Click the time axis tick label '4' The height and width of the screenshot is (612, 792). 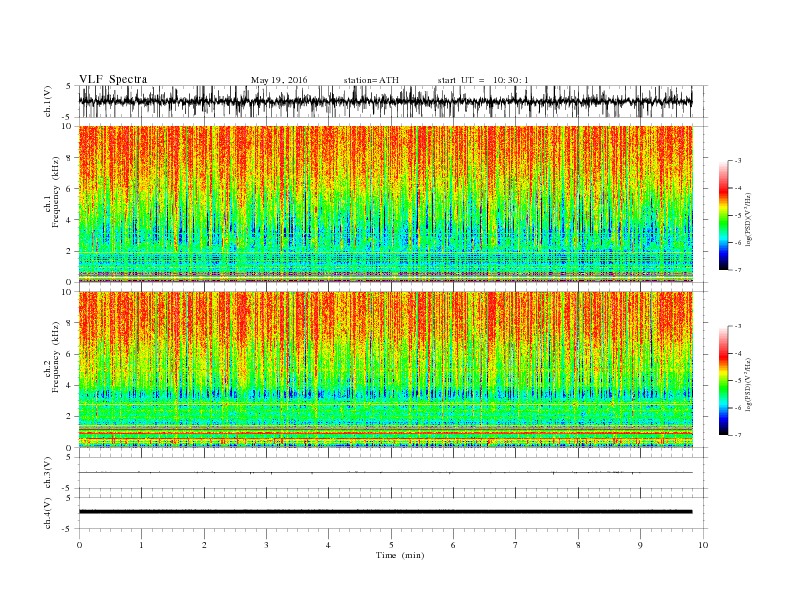pos(328,545)
